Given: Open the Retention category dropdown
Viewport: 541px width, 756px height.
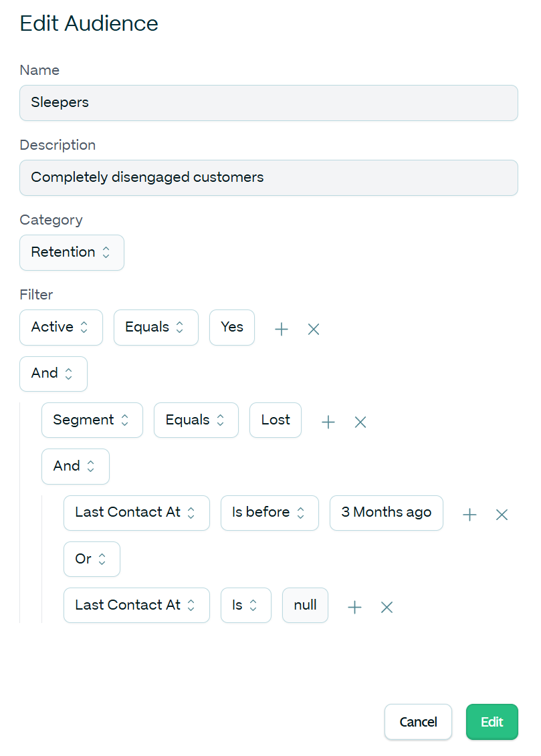Looking at the screenshot, I should coord(72,253).
